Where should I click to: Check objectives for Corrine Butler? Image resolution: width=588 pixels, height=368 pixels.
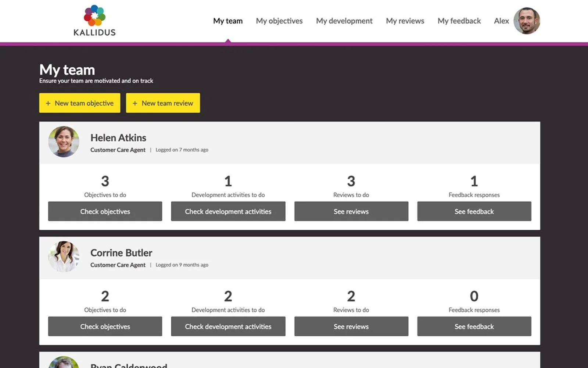[105, 326]
